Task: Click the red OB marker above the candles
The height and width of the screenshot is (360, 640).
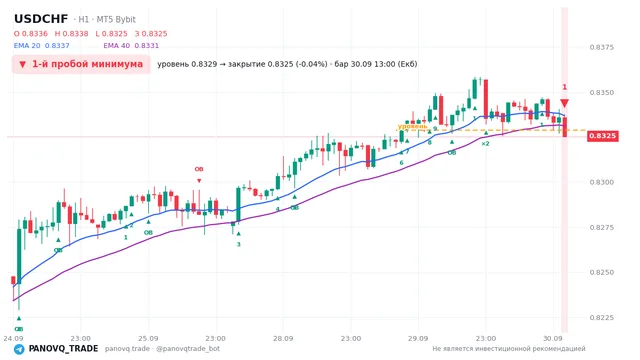Action: point(199,169)
